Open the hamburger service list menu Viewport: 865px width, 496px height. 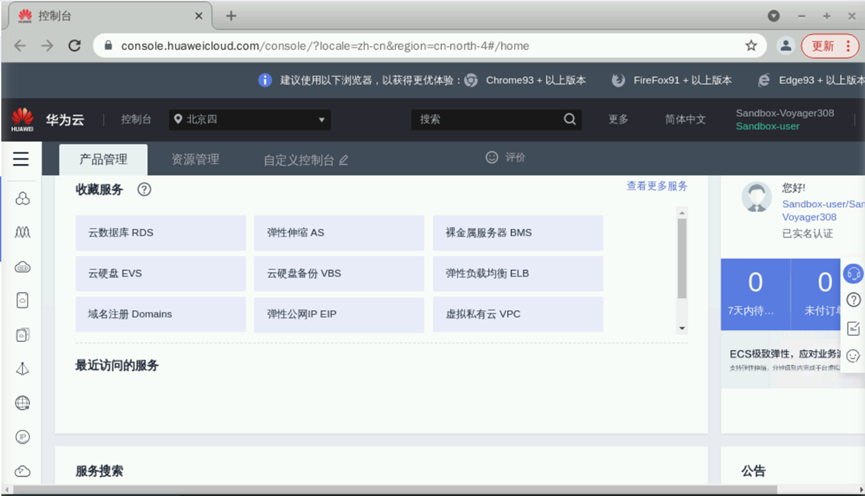21,159
